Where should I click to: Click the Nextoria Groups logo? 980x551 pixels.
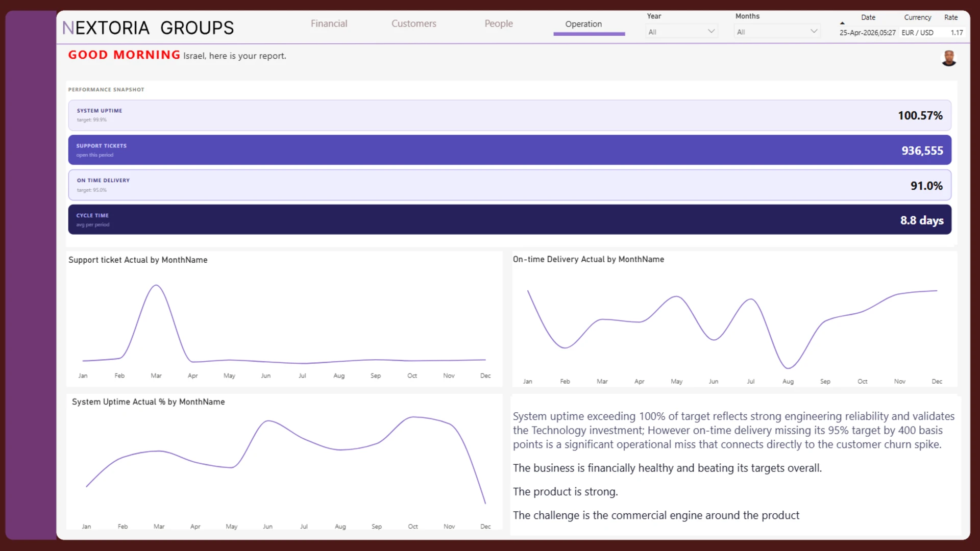(x=148, y=28)
